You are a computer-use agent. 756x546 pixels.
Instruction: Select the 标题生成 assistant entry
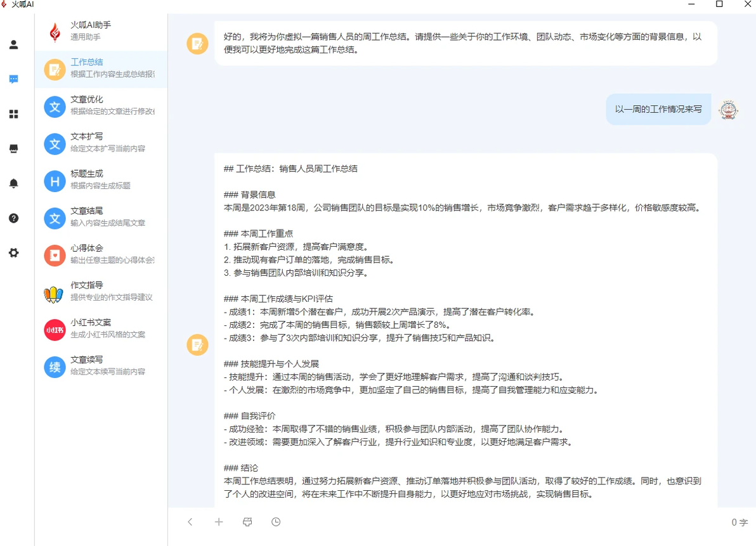click(x=101, y=180)
